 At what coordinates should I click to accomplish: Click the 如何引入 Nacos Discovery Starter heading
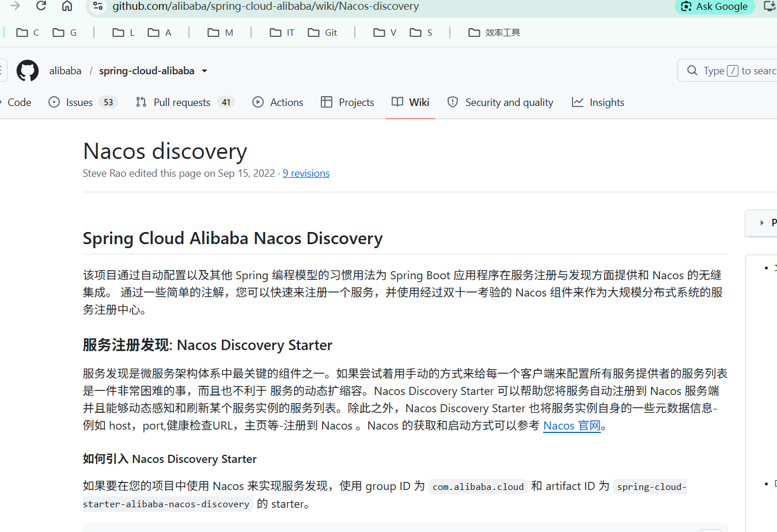(x=169, y=459)
